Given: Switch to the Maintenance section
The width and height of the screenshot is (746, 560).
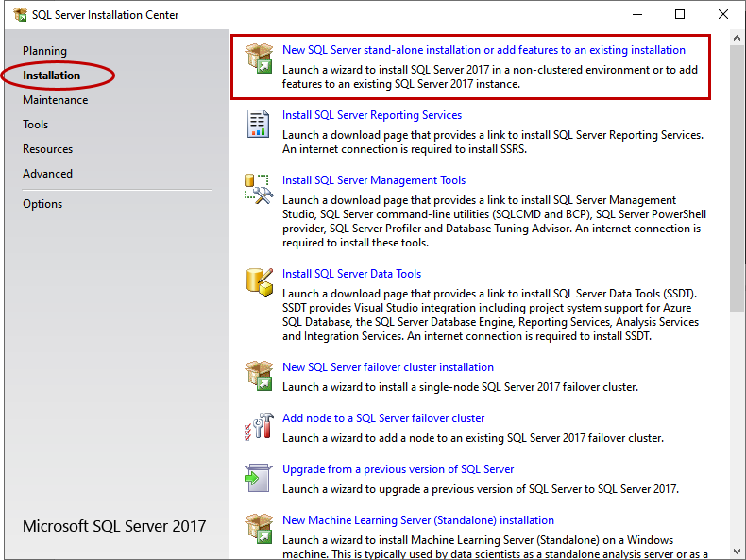Looking at the screenshot, I should [55, 100].
